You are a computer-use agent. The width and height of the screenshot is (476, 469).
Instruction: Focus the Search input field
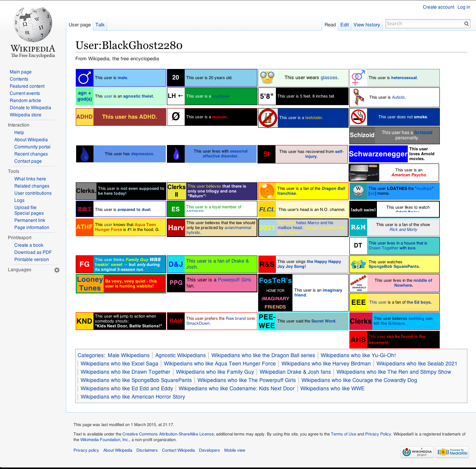pyautogui.click(x=424, y=24)
